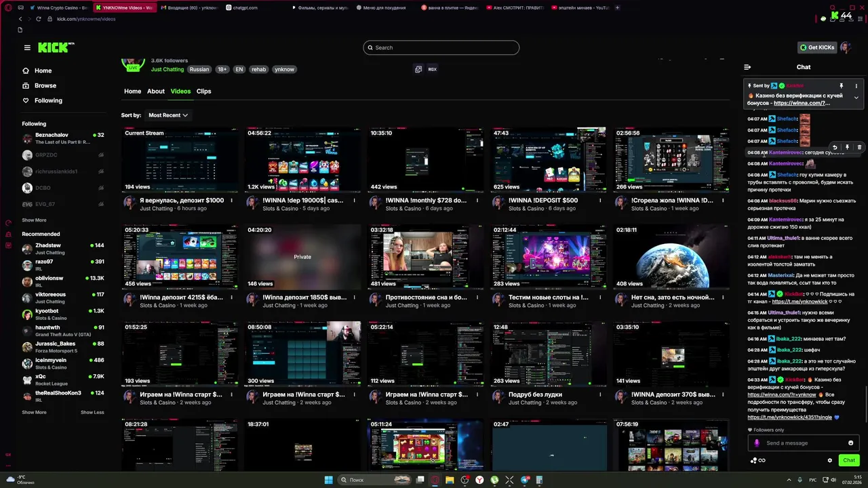Show More followed channels

34,220
